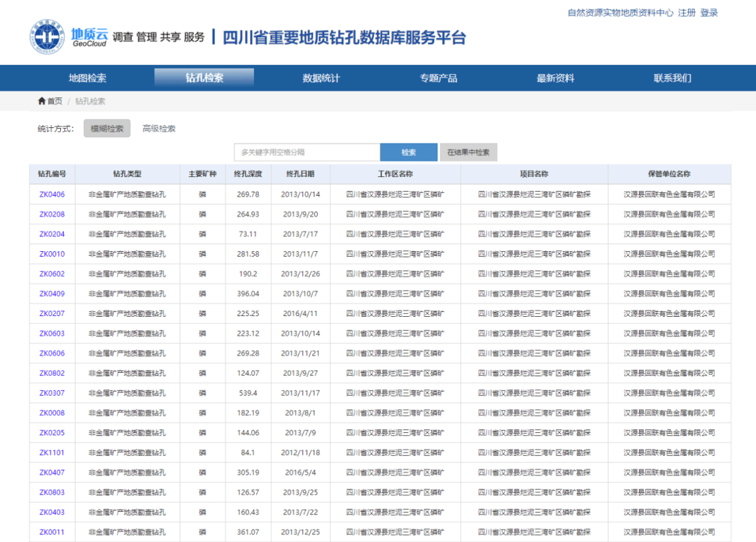Image resolution: width=756 pixels, height=542 pixels.
Task: Open the 联系我们 page
Action: [x=672, y=78]
